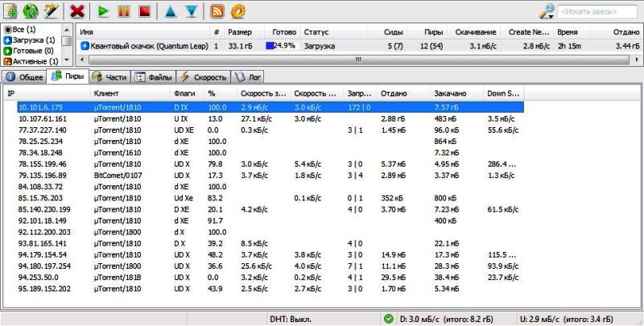This screenshot has height=326, width=644.
Task: Select the Квантовый скачок torrent row
Action: coord(359,46)
